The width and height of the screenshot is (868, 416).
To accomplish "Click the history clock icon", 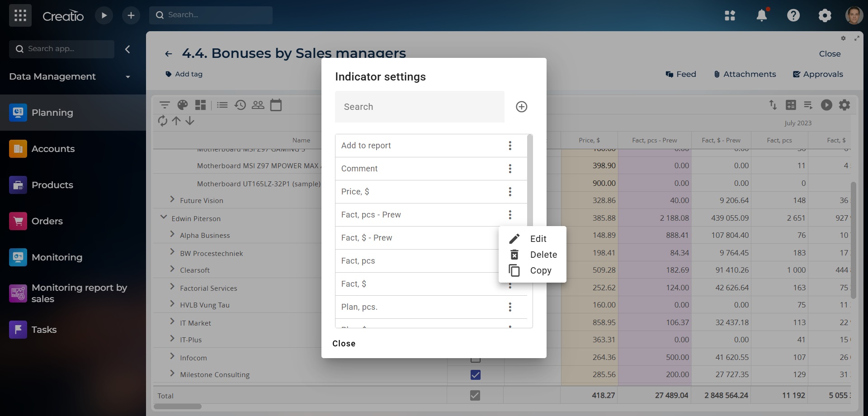I will tap(240, 105).
